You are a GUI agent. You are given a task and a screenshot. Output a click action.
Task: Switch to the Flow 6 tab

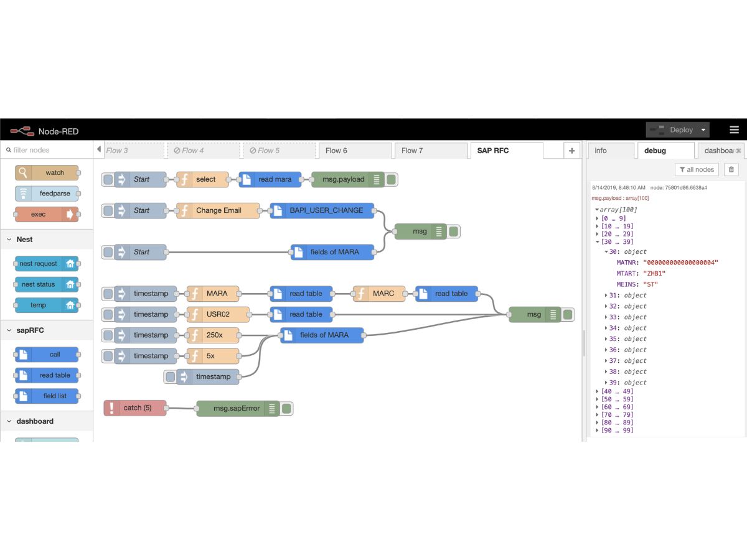(355, 151)
